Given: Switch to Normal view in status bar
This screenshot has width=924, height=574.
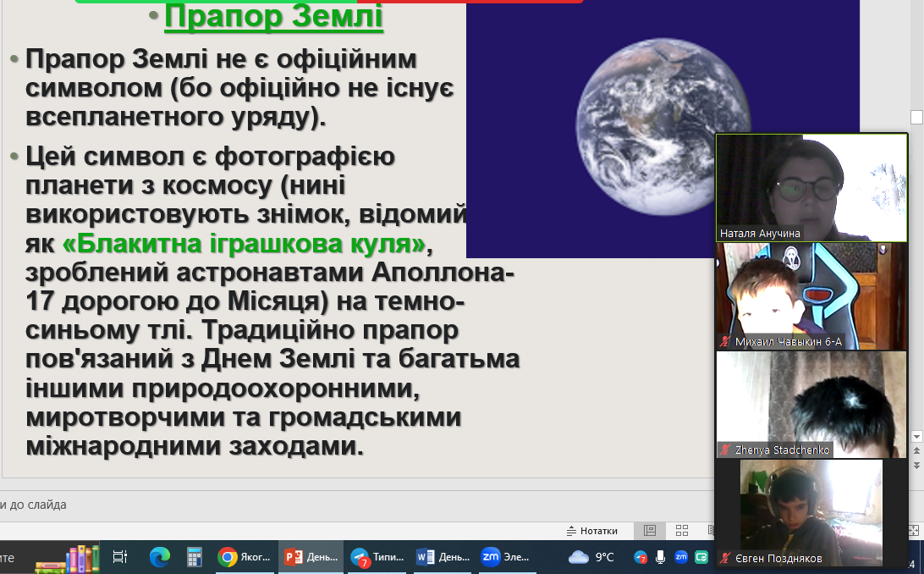Looking at the screenshot, I should click(650, 531).
